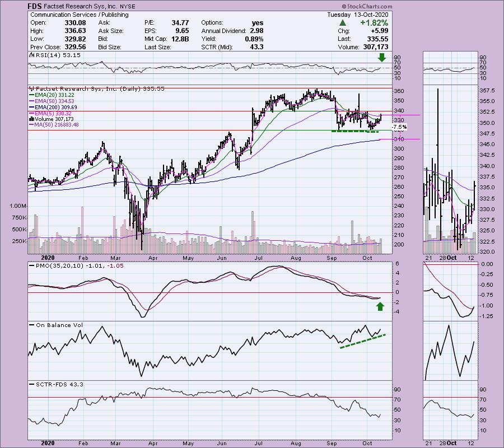Click the EMA(20) 331.22 legend entry
The image size is (504, 448).
click(52, 95)
